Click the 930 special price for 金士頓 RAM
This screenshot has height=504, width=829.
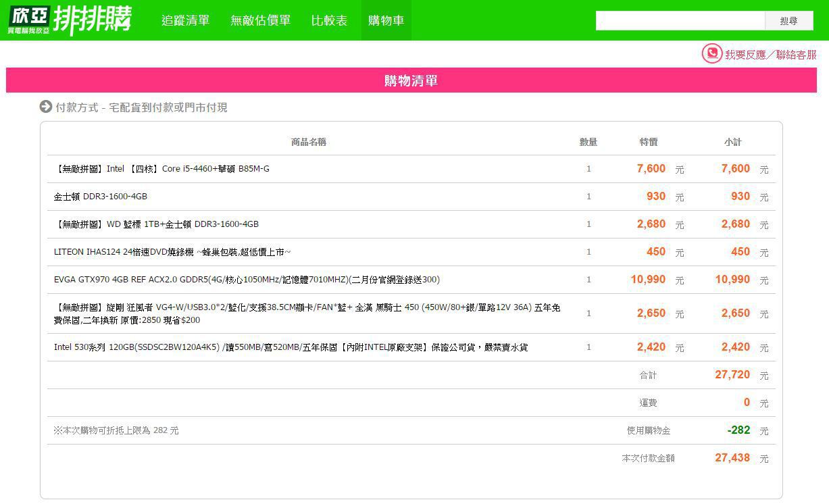656,197
